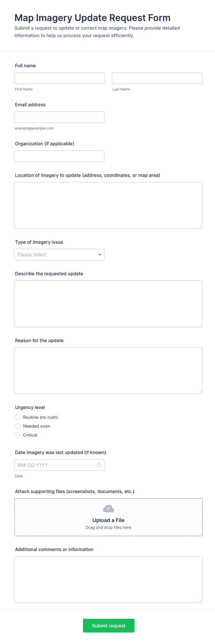Image resolution: width=215 pixels, height=644 pixels.
Task: Select Routine (no rush) urgency option
Action: 17,417
